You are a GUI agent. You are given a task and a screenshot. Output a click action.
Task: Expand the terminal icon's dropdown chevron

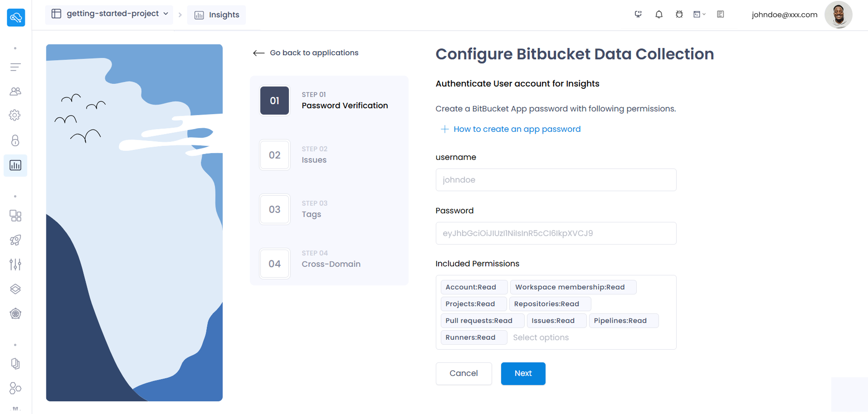[x=704, y=14]
